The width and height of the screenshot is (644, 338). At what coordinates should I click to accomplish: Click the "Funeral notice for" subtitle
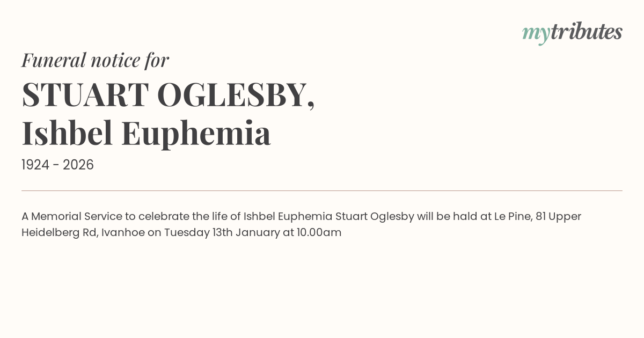(x=95, y=60)
